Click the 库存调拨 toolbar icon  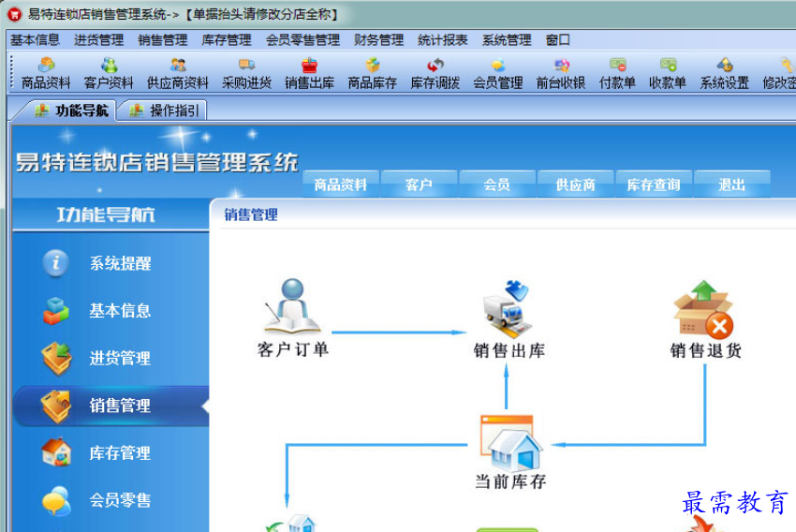435,73
